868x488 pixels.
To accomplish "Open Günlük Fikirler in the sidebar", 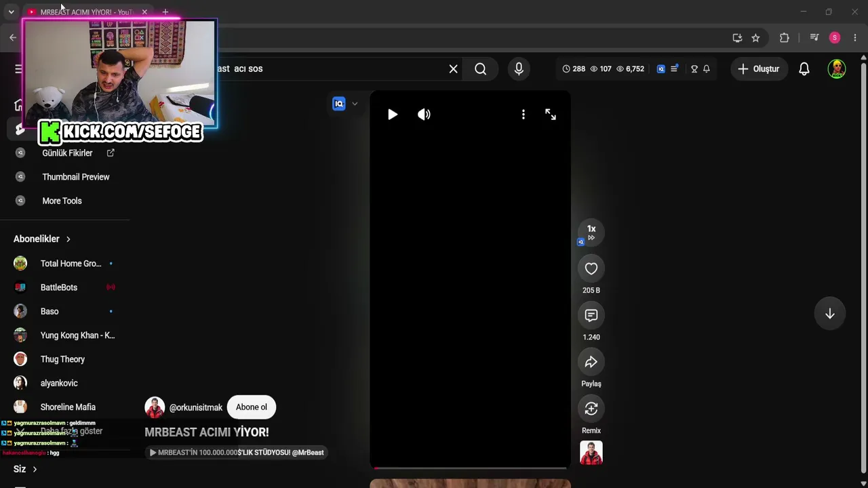I will click(67, 153).
